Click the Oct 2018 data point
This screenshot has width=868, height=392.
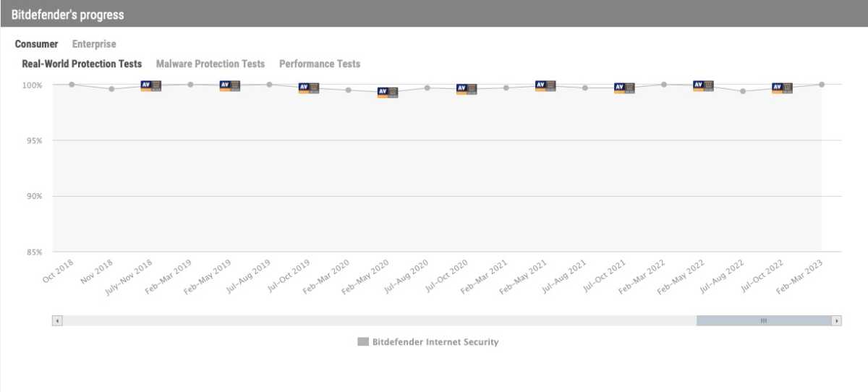tap(72, 85)
